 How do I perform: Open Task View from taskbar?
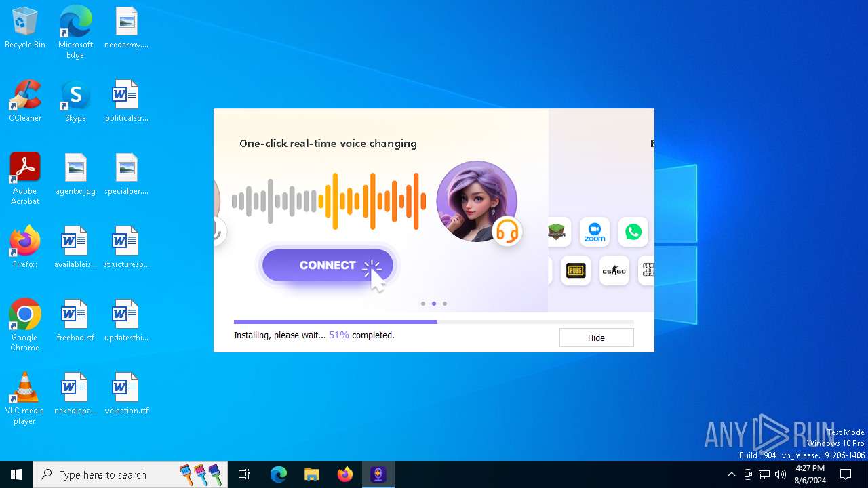pos(244,474)
